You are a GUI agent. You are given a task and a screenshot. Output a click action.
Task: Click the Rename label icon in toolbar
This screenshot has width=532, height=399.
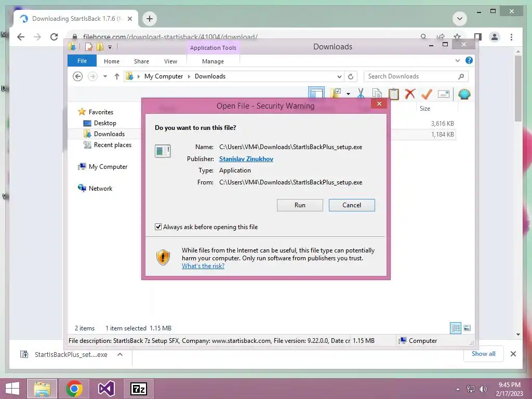[444, 94]
